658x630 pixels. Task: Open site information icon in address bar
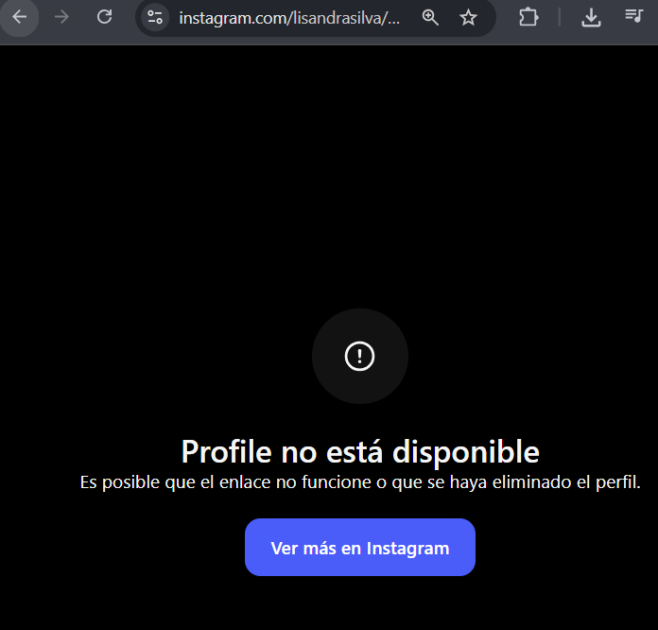(154, 17)
